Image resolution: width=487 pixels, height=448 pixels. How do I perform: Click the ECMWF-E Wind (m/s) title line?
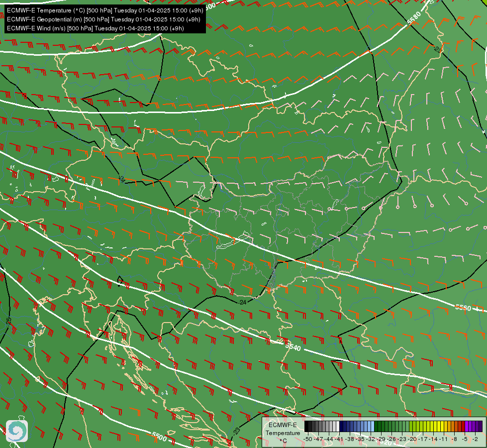(x=96, y=28)
